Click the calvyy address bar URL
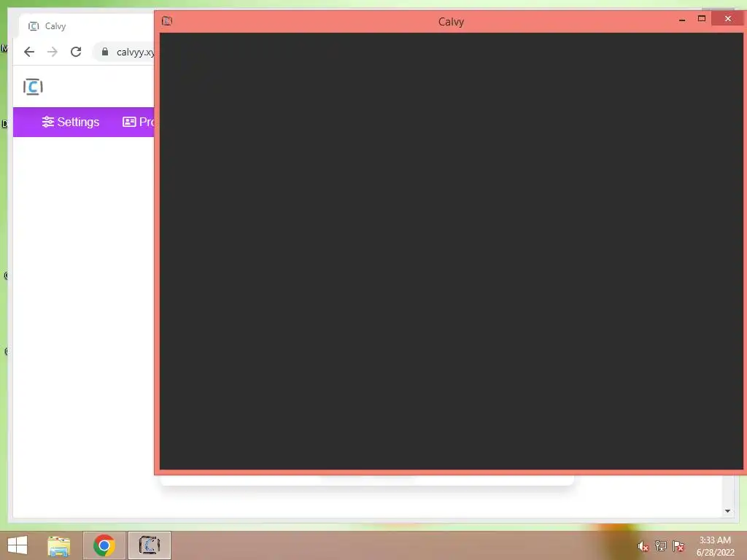The image size is (747, 560). tap(135, 52)
